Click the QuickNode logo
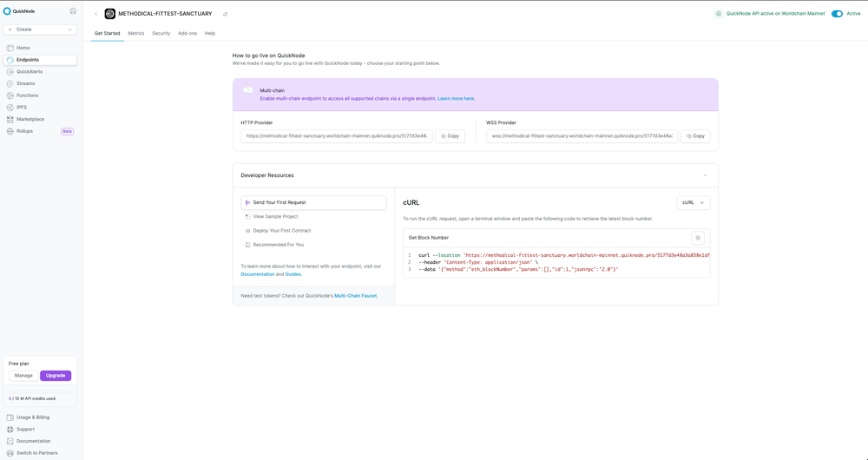The image size is (868, 460). pyautogui.click(x=19, y=11)
